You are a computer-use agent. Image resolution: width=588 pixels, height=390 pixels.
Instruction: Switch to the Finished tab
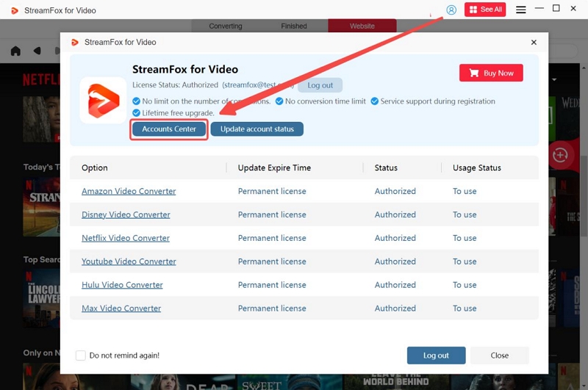(x=293, y=26)
